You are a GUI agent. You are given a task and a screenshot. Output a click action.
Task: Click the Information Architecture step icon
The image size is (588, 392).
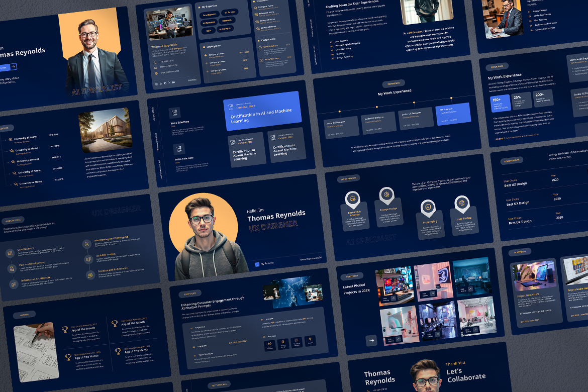(x=14, y=284)
